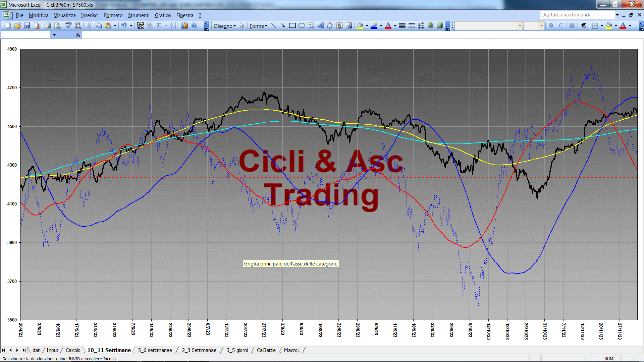
Task: Click the Undo arrow icon
Action: (x=124, y=25)
